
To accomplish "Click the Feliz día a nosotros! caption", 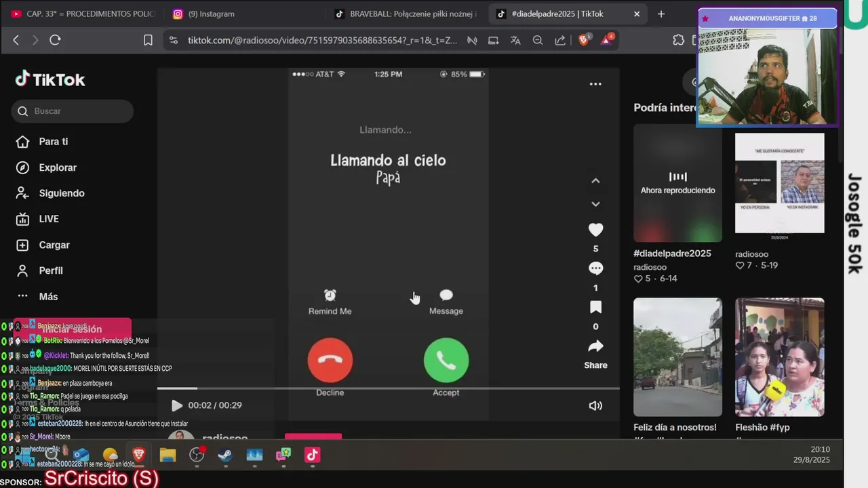I will pos(675,428).
